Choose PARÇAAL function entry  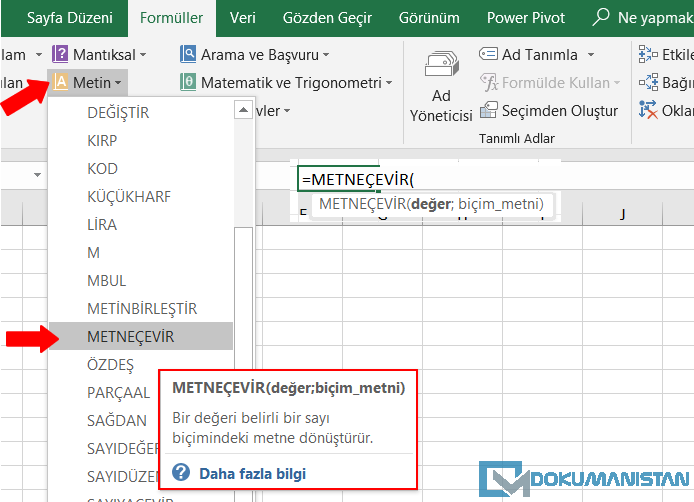[119, 393]
